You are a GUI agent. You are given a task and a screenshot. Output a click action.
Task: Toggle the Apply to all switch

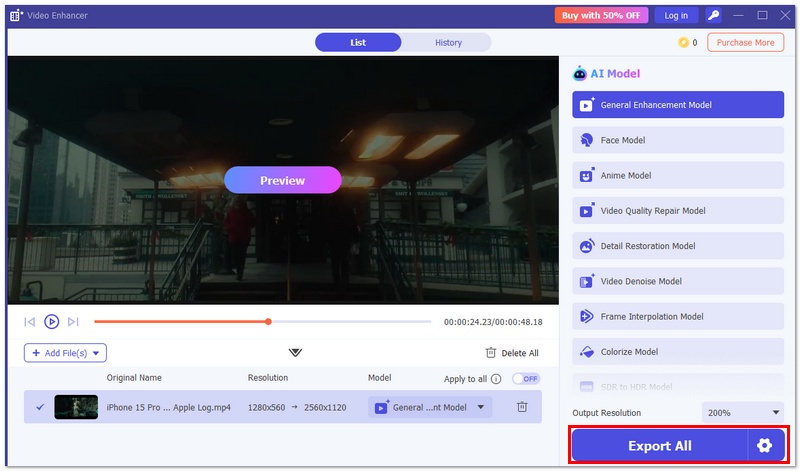(526, 379)
